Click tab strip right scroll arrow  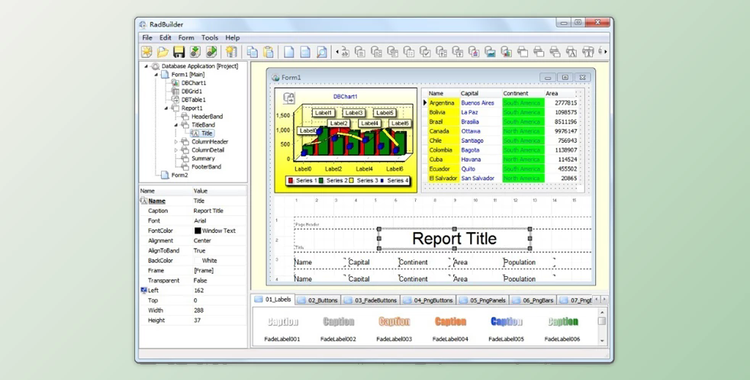[x=604, y=300]
